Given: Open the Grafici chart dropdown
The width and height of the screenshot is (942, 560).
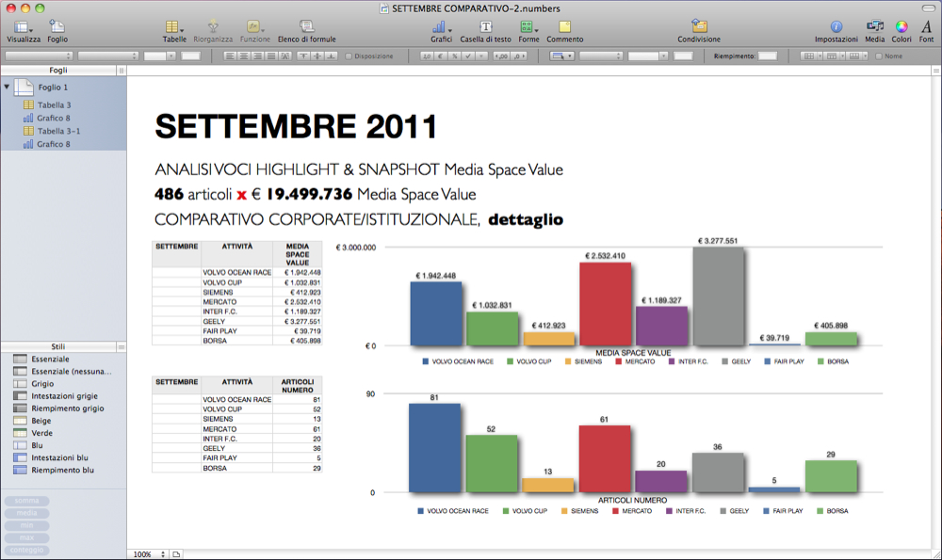Looking at the screenshot, I should 441,27.
